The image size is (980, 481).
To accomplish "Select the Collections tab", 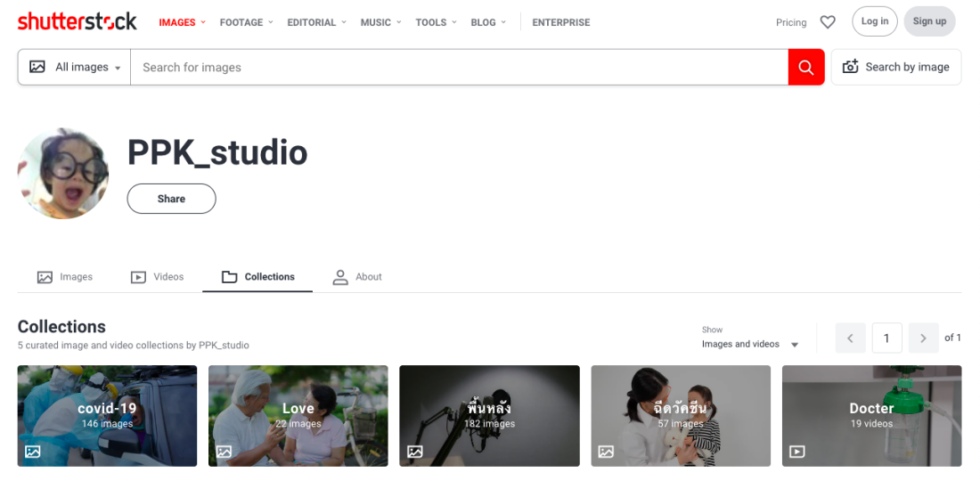I will [x=257, y=277].
